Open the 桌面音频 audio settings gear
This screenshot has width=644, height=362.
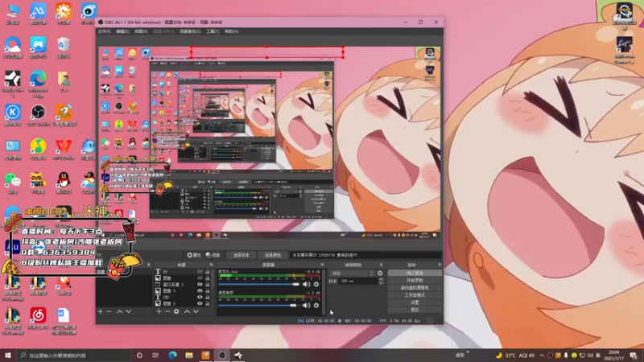tap(316, 306)
